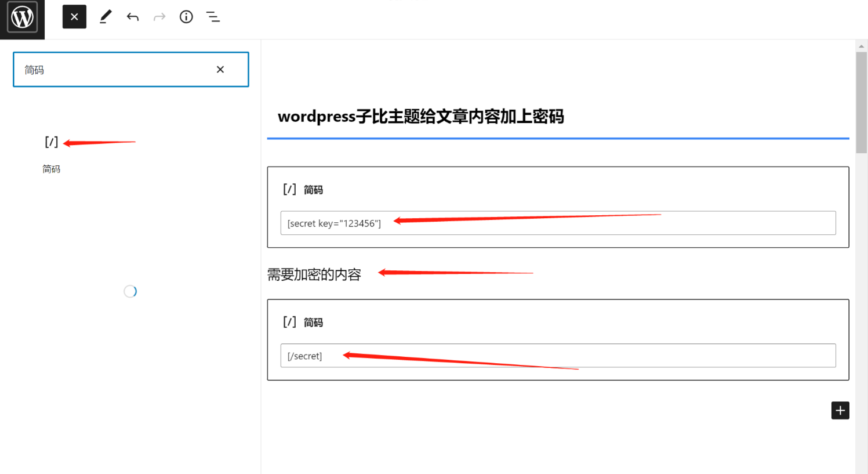
Task: Open the List View outline
Action: 213,17
